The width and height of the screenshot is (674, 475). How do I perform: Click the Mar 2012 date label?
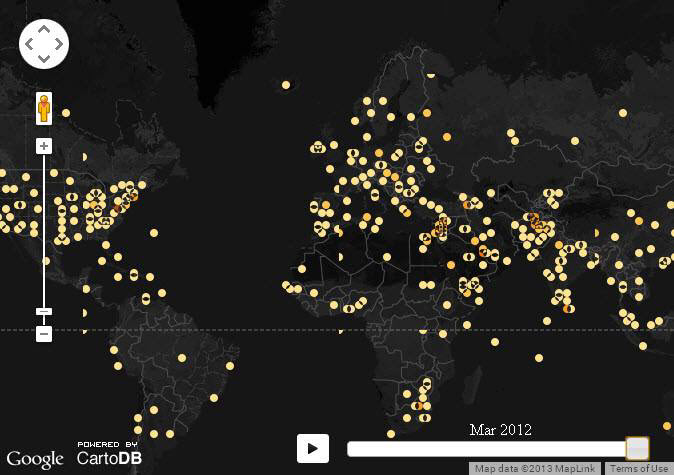(500, 430)
